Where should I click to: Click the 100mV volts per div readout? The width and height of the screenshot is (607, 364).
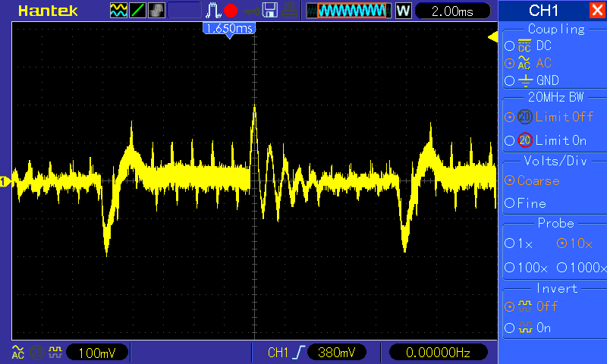97,353
